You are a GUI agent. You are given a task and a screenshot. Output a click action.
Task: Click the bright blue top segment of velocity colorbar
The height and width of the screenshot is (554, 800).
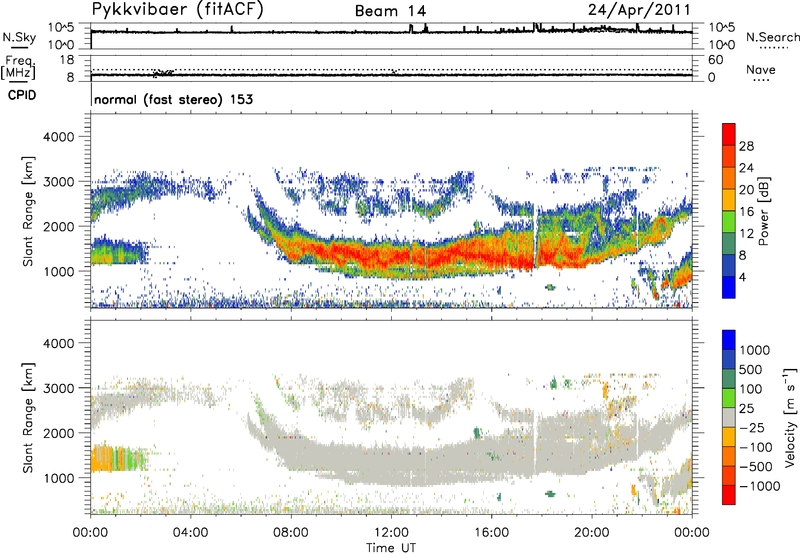[x=729, y=340]
